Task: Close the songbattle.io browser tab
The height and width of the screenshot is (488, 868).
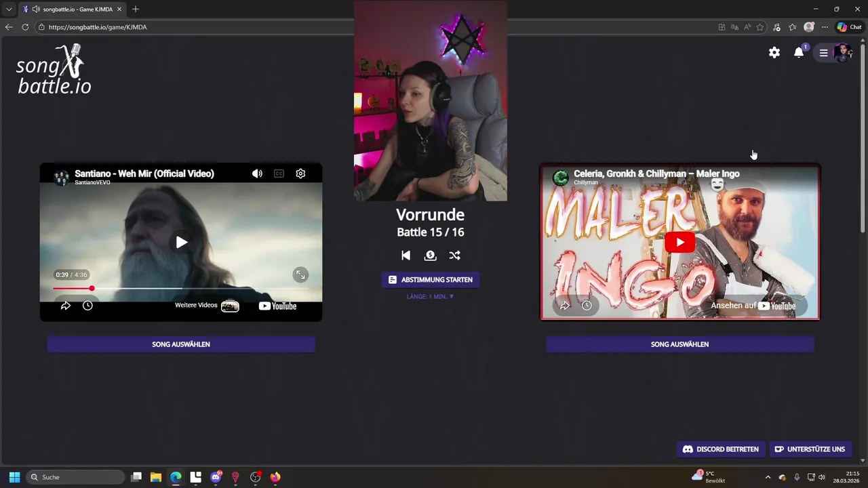Action: (x=119, y=9)
